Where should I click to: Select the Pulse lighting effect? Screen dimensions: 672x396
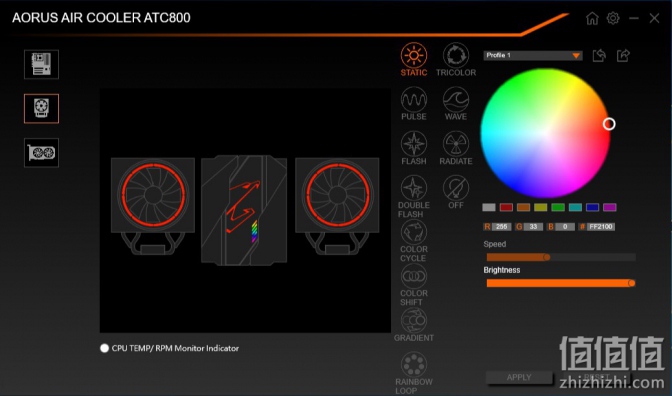click(414, 103)
